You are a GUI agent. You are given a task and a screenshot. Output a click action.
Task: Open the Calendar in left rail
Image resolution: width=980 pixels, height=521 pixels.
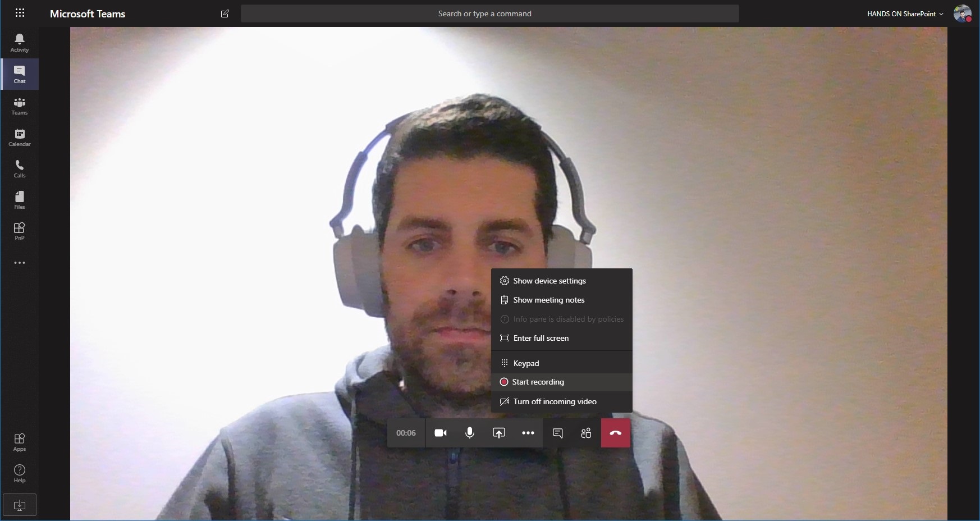click(x=19, y=137)
